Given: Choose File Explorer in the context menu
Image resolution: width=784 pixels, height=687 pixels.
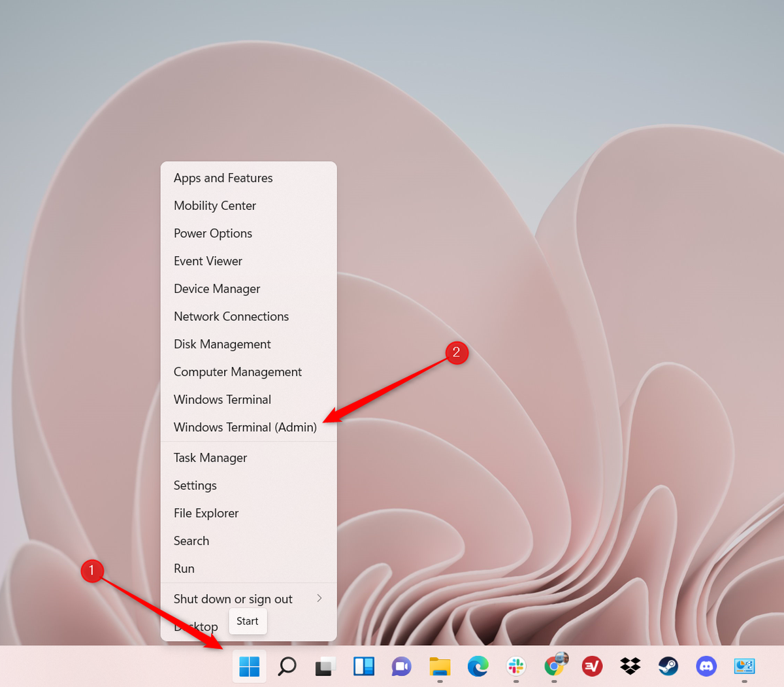Looking at the screenshot, I should [x=249, y=513].
